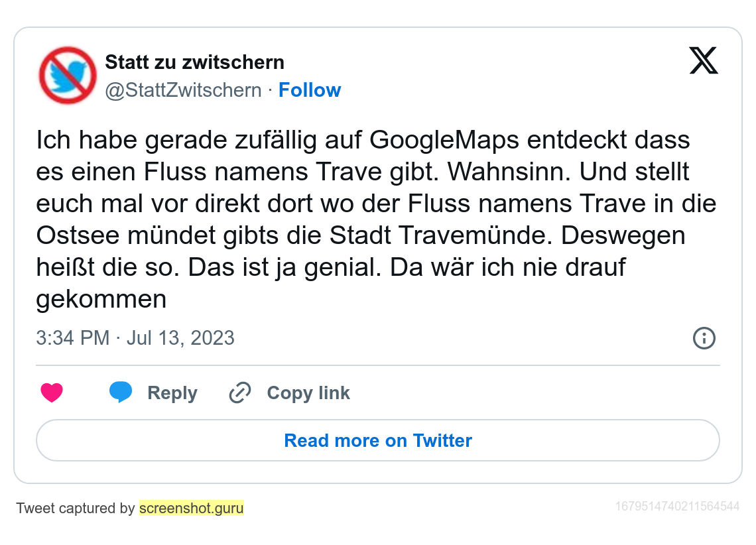
Task: Follow the StattZwitschern account
Action: click(309, 90)
